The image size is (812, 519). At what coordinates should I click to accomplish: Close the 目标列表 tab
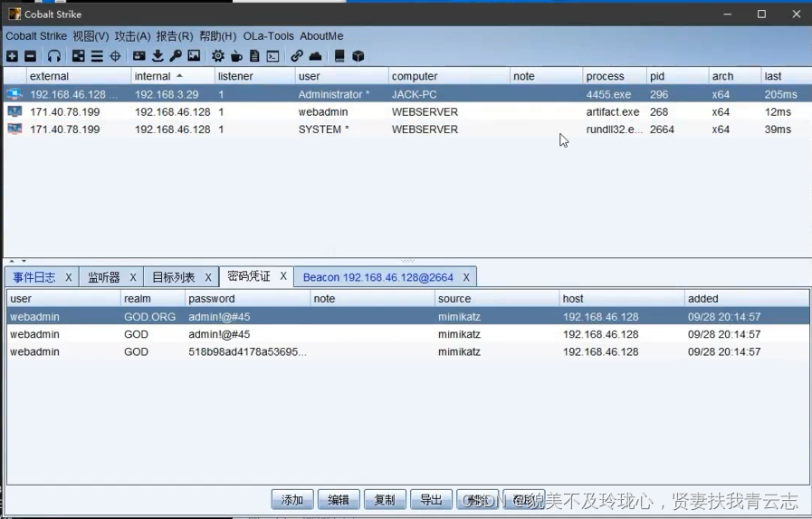[x=208, y=278]
